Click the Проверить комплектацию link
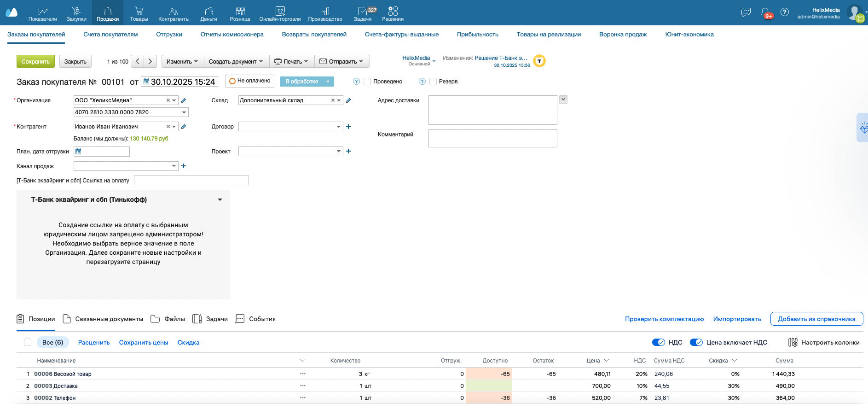868x404 pixels. click(x=664, y=319)
